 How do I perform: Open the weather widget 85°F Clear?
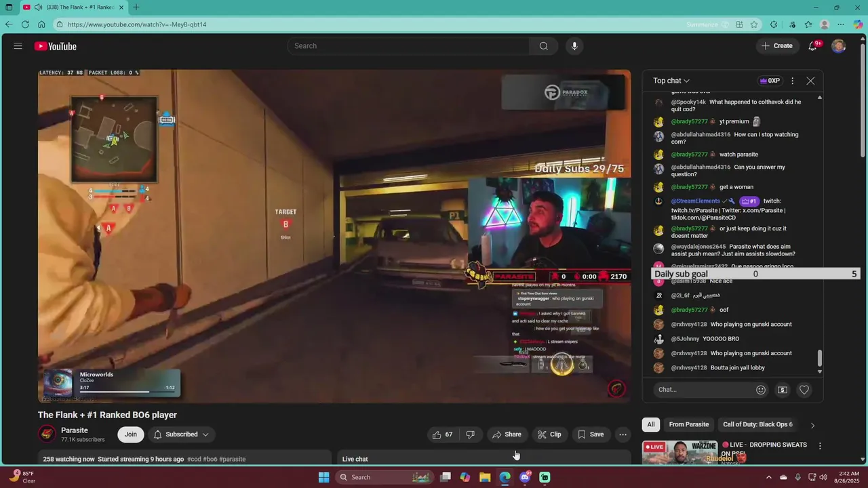coord(20,477)
